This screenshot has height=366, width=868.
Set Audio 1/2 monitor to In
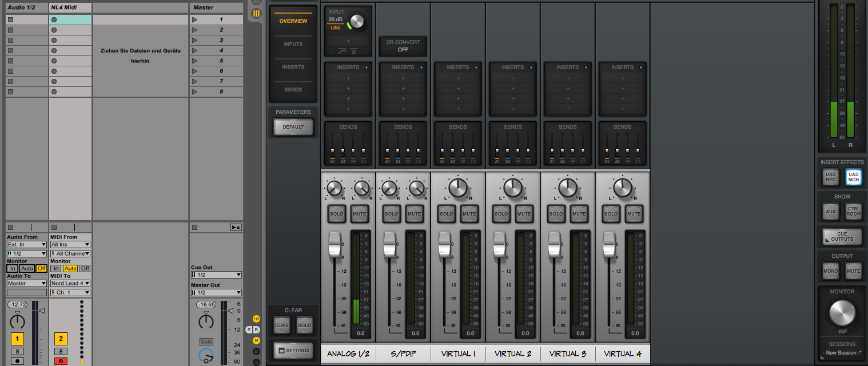tap(12, 268)
